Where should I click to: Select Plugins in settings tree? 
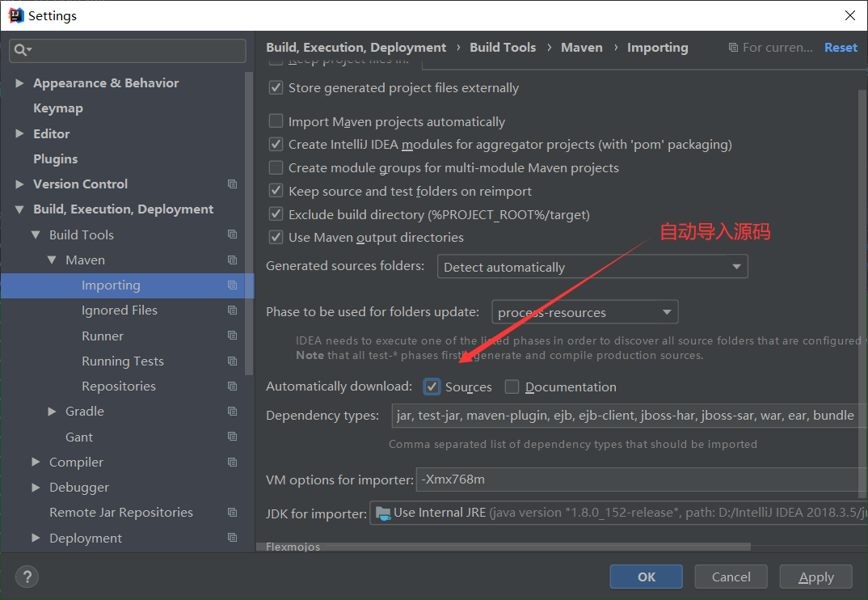pos(55,159)
